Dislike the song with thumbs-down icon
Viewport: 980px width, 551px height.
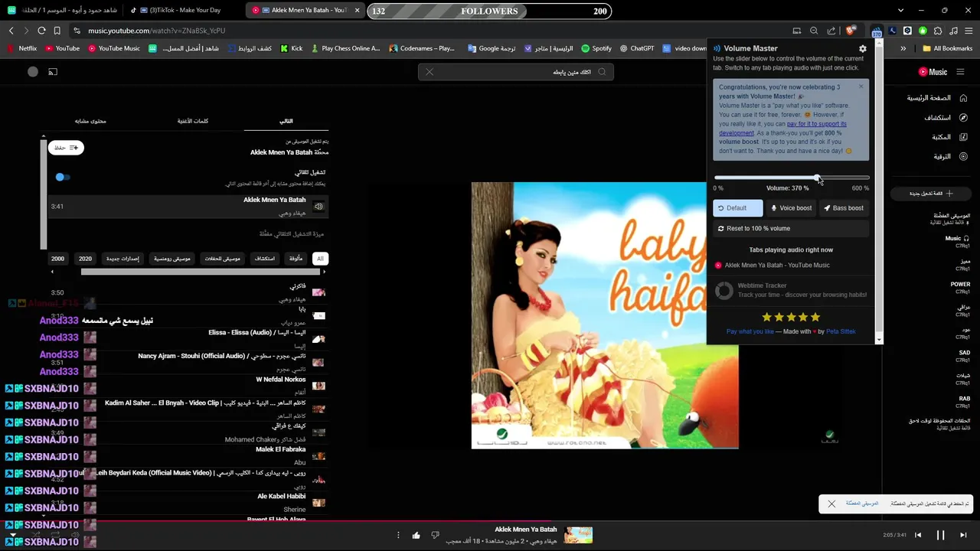[435, 535]
